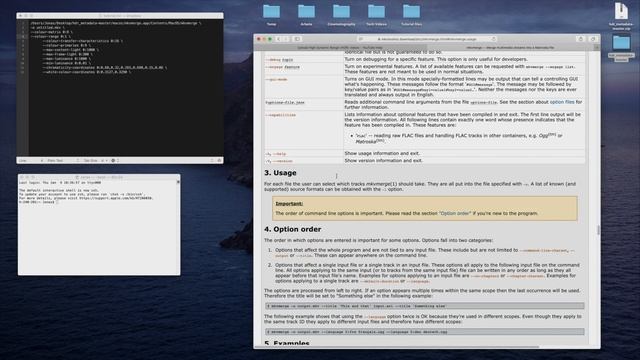This screenshot has height=360, width=640.
Task: Click the --capabilities option cell
Action: click(x=304, y=130)
